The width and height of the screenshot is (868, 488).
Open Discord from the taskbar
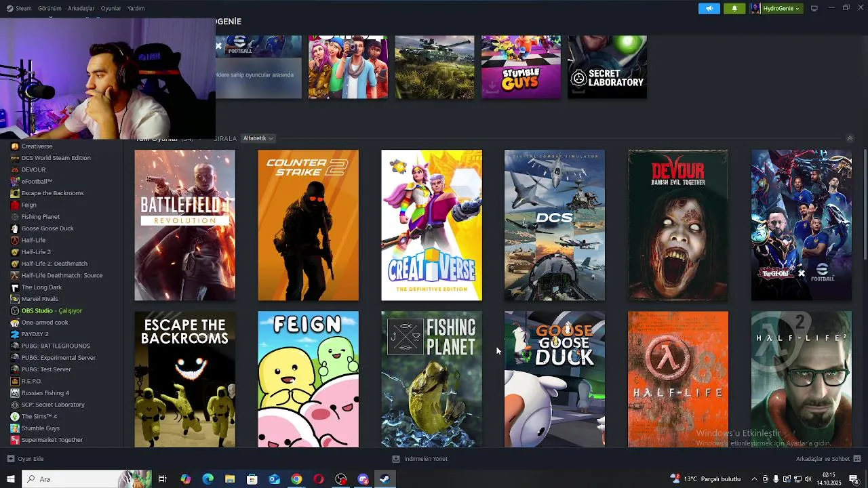363,479
